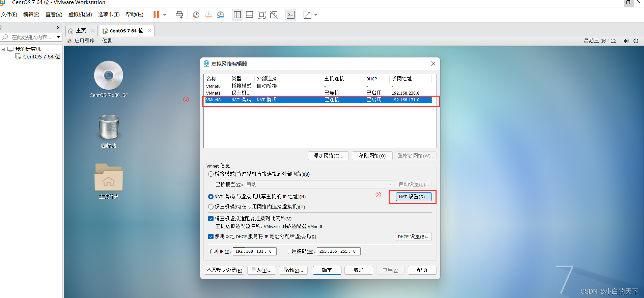644x298 pixels.
Task: Select the 主文件夹 home folder desktop icon
Action: point(109,182)
